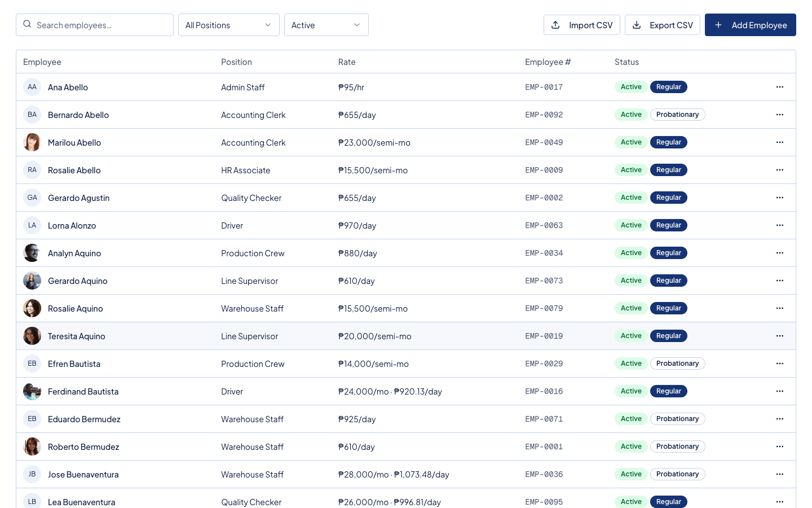Open row actions menu for Gerardo Agustin
The height and width of the screenshot is (508, 812).
[780, 198]
